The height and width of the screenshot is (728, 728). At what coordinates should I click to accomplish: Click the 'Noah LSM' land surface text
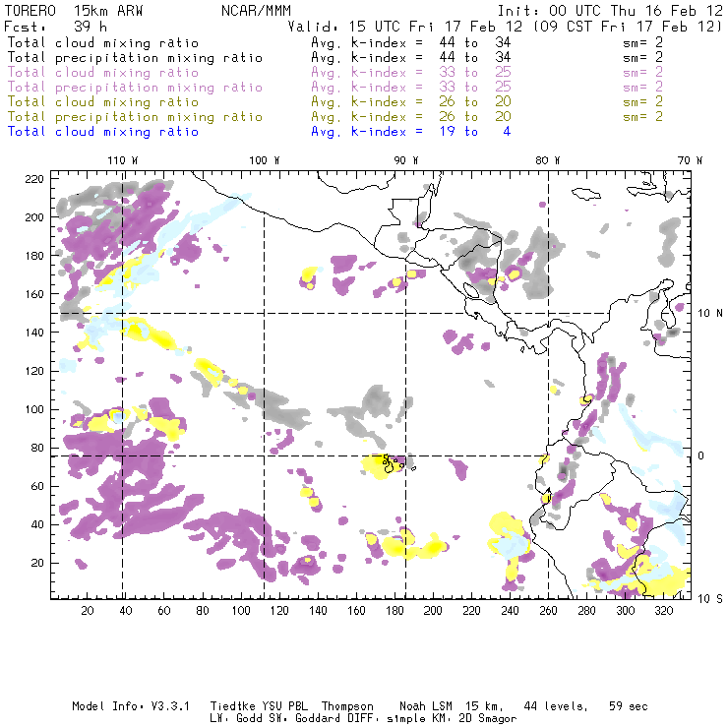pyautogui.click(x=426, y=706)
